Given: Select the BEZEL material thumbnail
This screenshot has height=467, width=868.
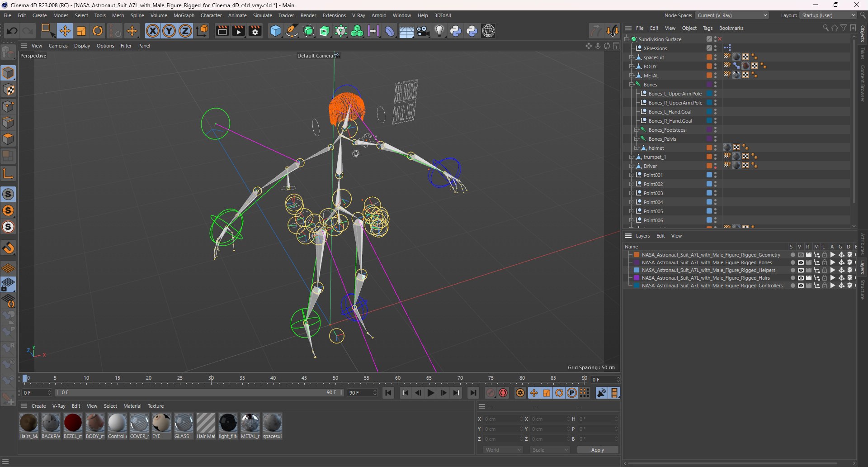Looking at the screenshot, I should pyautogui.click(x=73, y=423).
